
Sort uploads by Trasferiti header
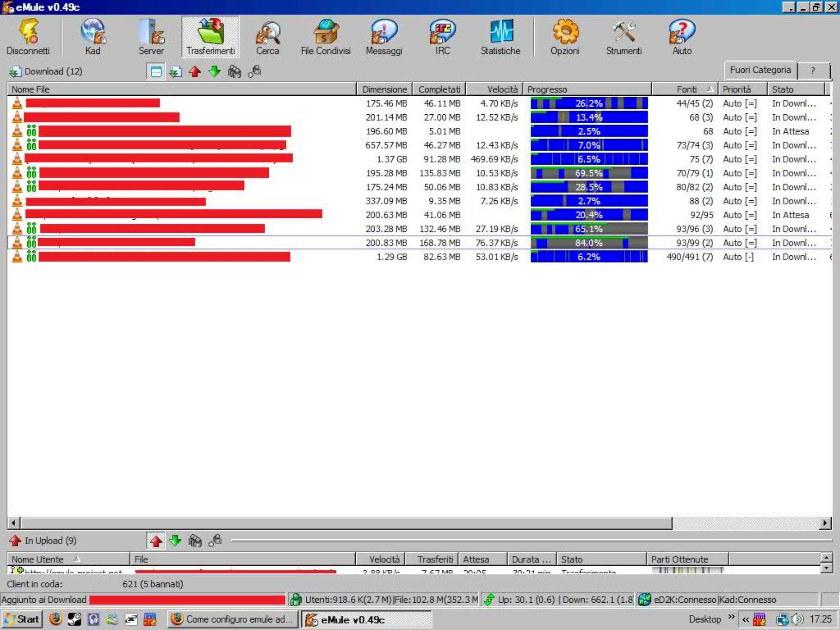(x=431, y=559)
